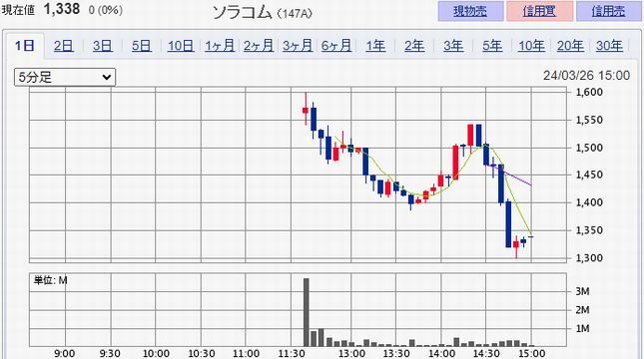Viewport: 644px width, 359px height.
Task: Switch to the 1年 chart
Action: tap(375, 46)
